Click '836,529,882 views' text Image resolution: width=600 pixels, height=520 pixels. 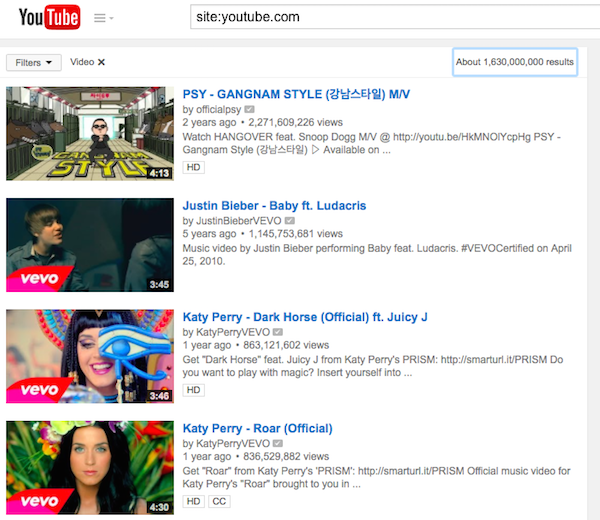tap(286, 456)
